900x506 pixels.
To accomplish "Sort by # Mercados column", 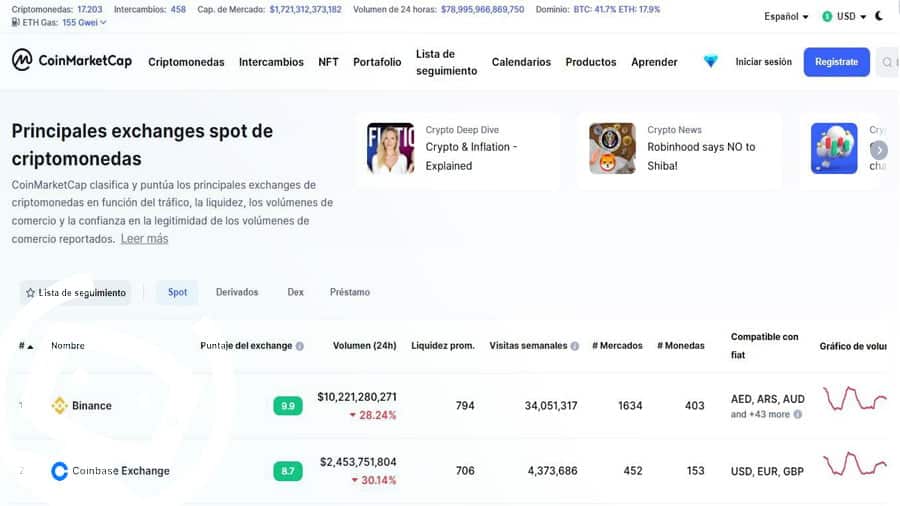I will (x=617, y=345).
